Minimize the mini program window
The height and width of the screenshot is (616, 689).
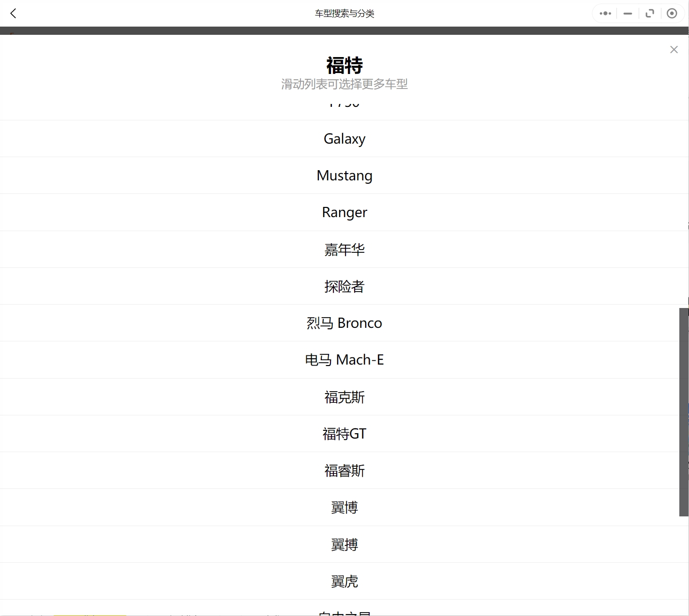[627, 13]
